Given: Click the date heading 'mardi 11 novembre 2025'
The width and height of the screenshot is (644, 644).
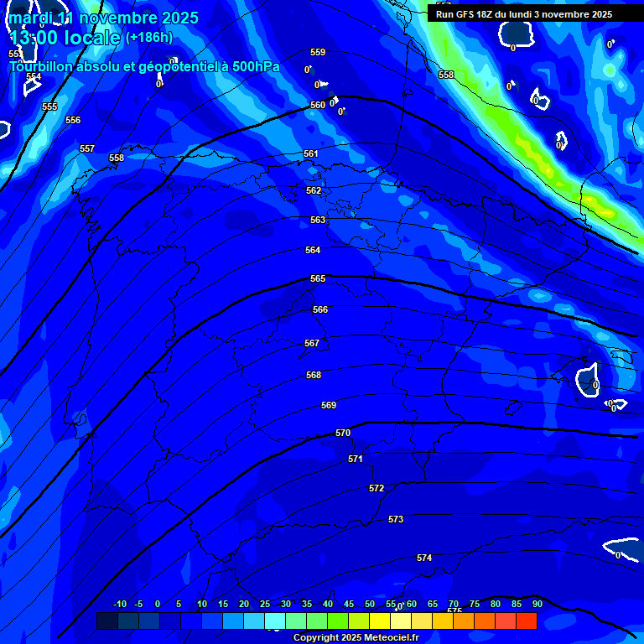Looking at the screenshot, I should point(104,18).
